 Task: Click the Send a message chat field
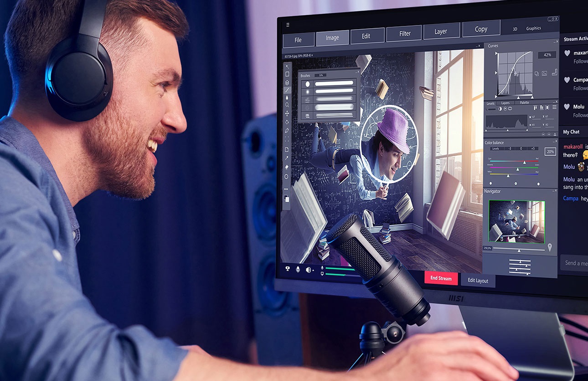click(x=575, y=263)
